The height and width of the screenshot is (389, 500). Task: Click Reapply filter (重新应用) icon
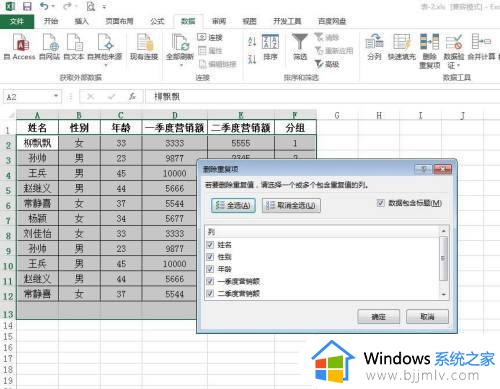point(334,51)
